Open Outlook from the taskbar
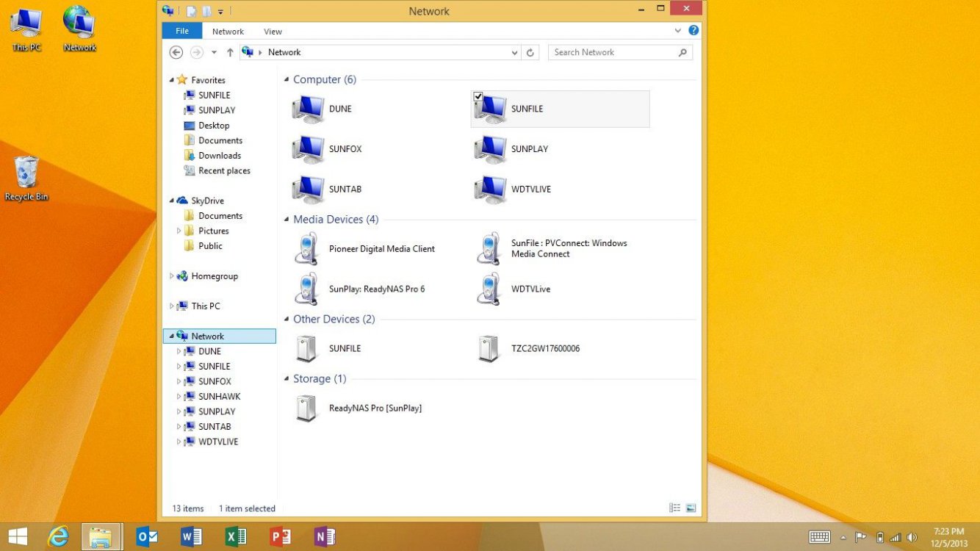 [x=147, y=537]
